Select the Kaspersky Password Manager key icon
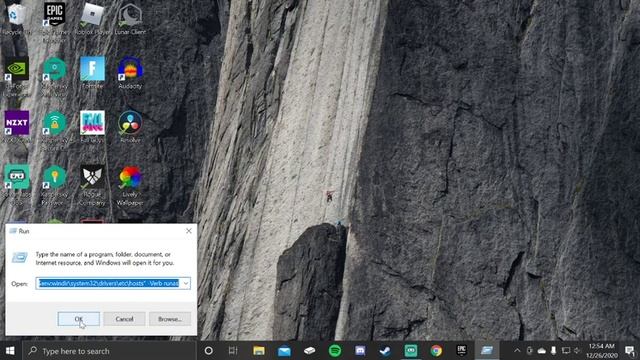 (x=54, y=184)
